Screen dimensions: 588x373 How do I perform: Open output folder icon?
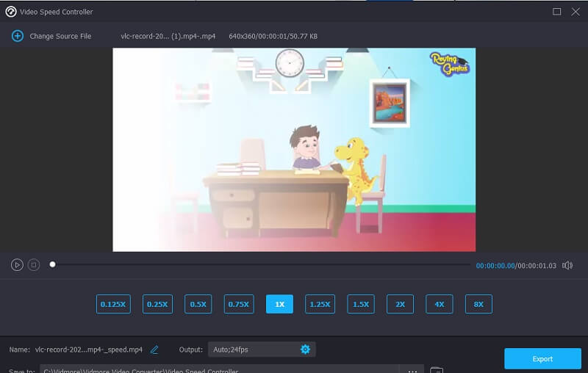point(437,370)
